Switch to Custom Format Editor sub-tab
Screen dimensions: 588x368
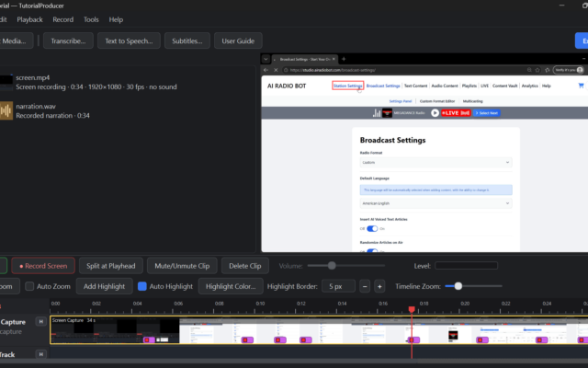(x=437, y=101)
